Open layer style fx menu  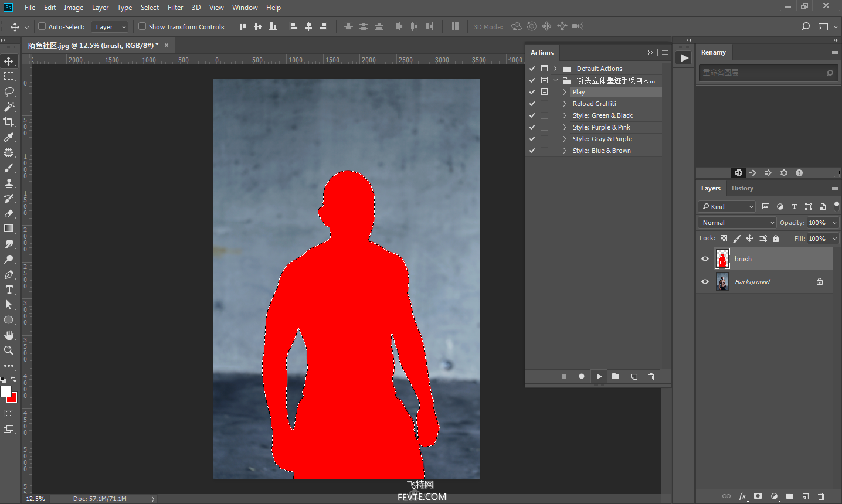tap(742, 496)
